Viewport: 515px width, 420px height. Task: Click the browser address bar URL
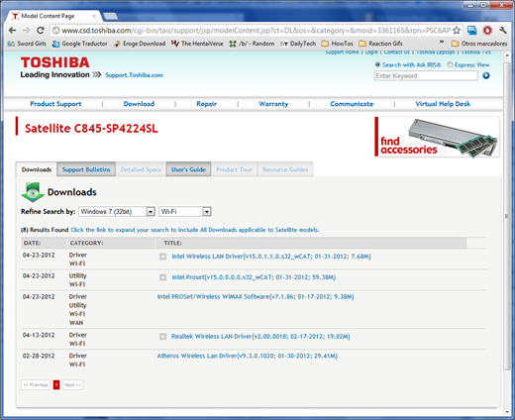tap(257, 31)
